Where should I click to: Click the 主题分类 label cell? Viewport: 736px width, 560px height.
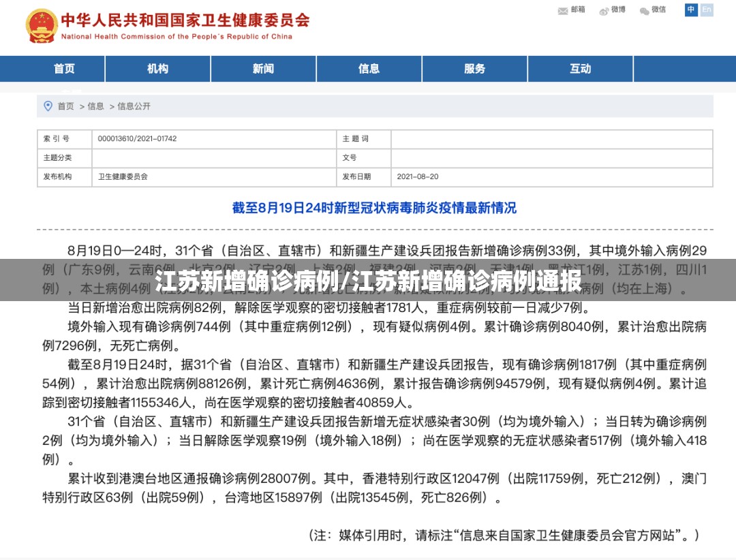[x=65, y=158]
